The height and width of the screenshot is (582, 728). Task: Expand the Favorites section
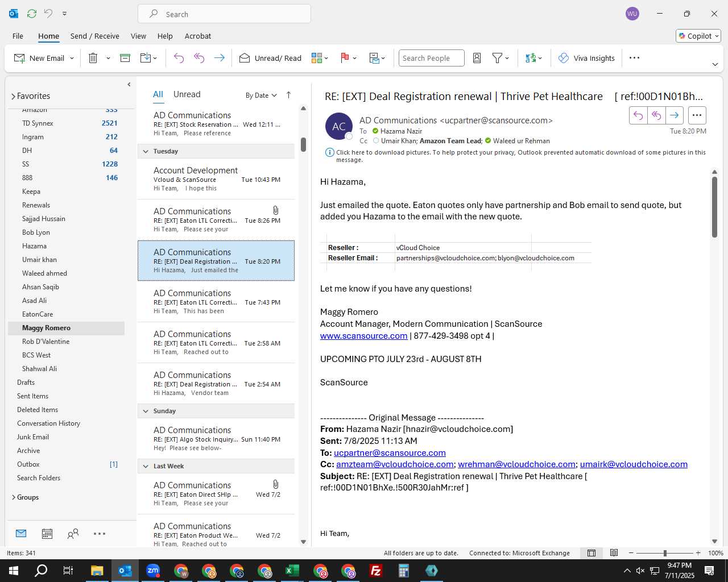[13, 97]
